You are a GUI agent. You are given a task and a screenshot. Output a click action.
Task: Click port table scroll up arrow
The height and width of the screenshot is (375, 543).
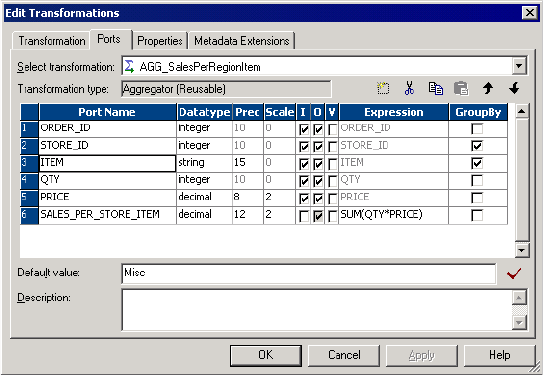coord(522,111)
